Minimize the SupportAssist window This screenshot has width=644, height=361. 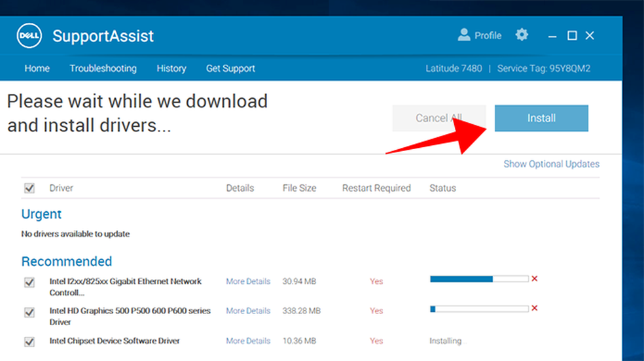(552, 36)
